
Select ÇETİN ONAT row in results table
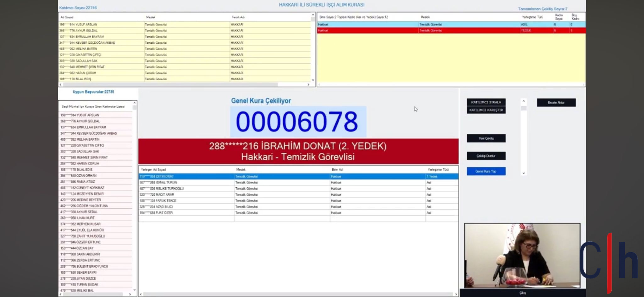(x=186, y=177)
